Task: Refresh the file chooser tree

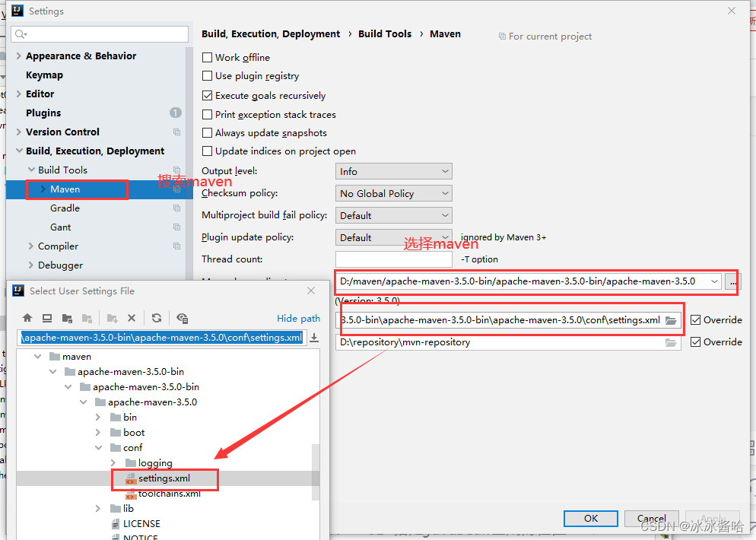Action: (157, 318)
